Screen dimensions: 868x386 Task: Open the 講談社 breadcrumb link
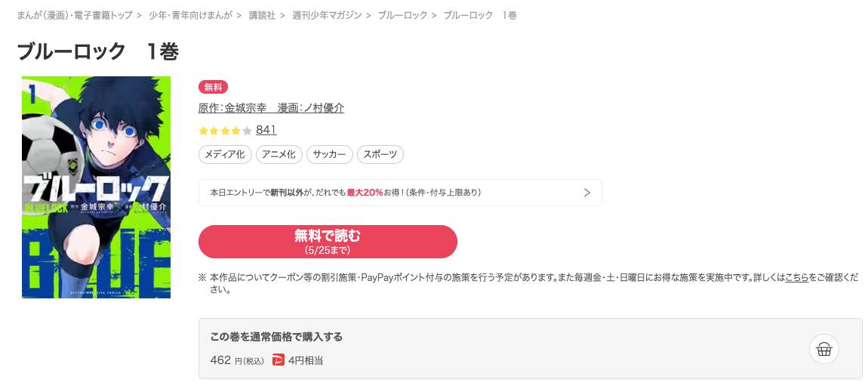pyautogui.click(x=262, y=16)
